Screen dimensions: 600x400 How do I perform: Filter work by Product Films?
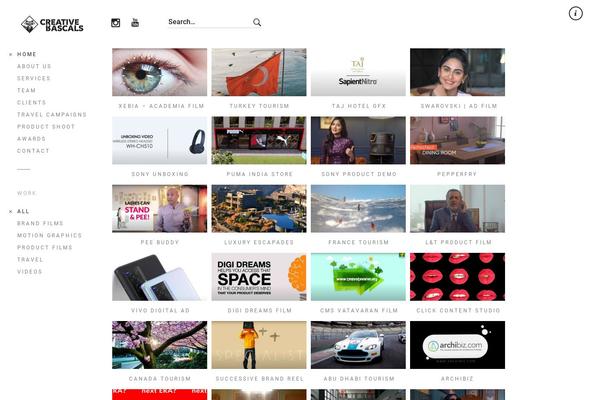(x=45, y=247)
